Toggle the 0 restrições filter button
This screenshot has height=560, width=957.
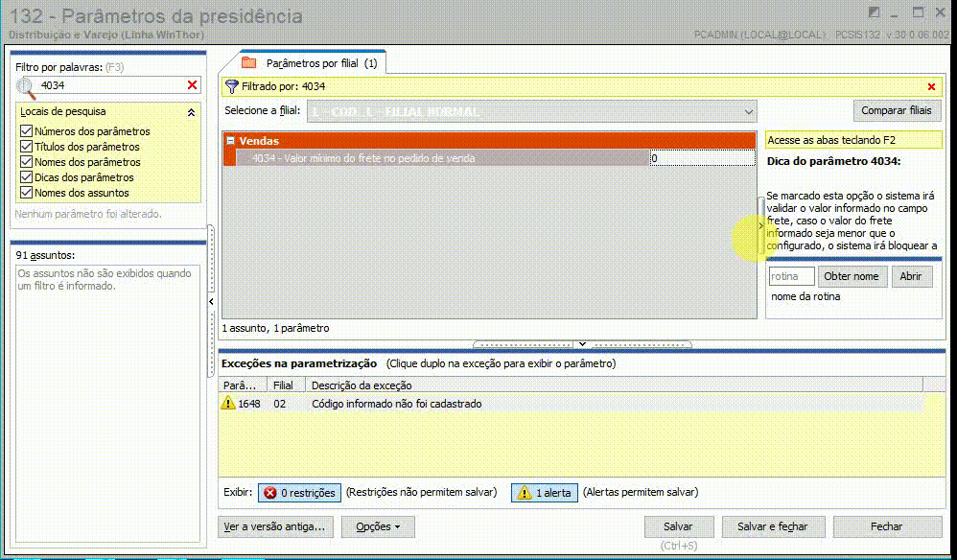(x=300, y=492)
